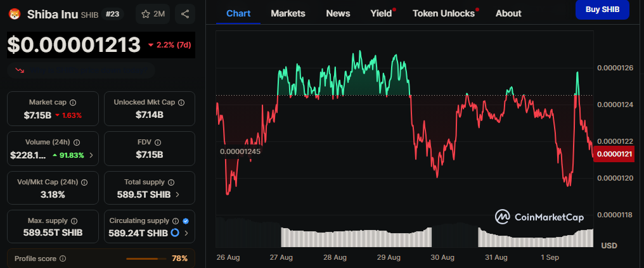Click the 78% profile score value
This screenshot has width=644, height=268.
179,258
